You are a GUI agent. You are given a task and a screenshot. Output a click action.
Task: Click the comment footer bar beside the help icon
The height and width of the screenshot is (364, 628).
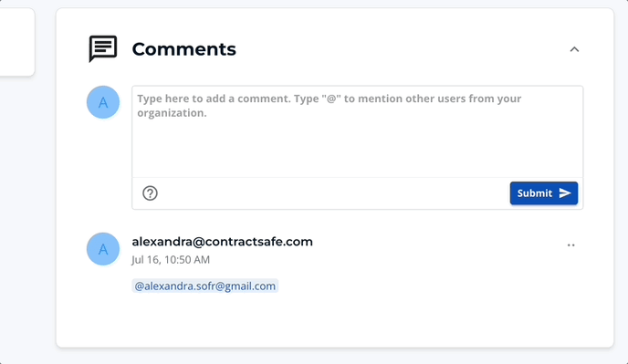coord(332,193)
